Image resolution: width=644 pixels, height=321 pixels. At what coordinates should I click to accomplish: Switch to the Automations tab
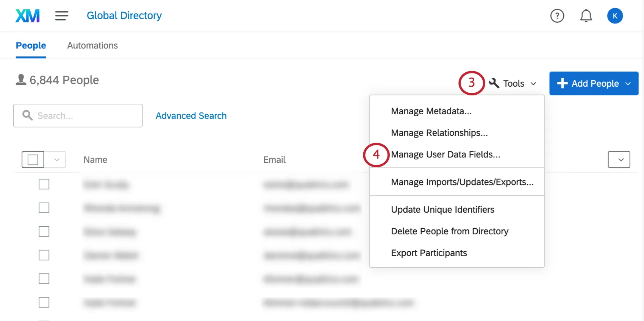tap(92, 45)
